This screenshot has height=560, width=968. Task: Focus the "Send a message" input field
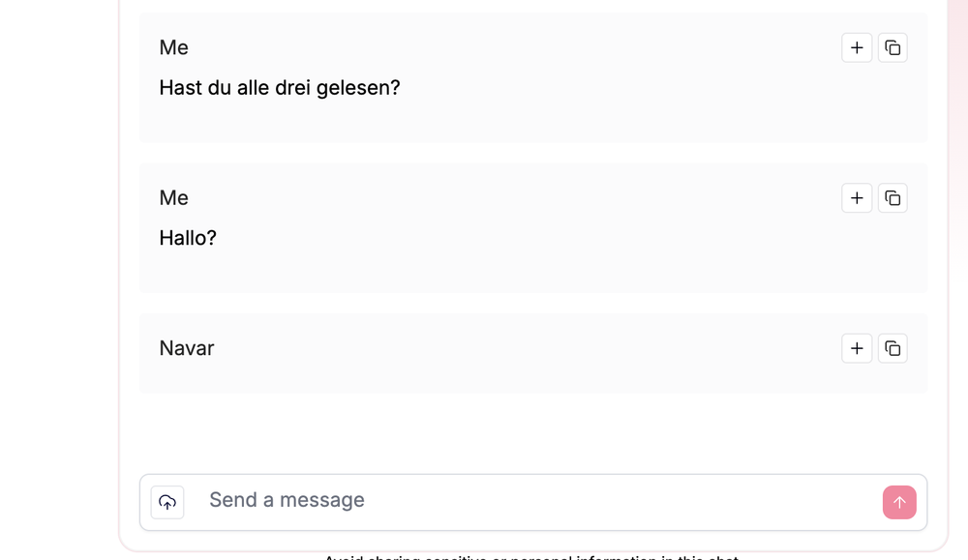[x=532, y=501]
